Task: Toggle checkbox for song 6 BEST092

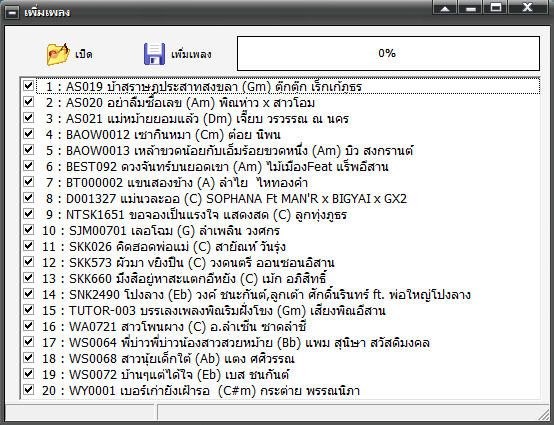Action: 28,166
